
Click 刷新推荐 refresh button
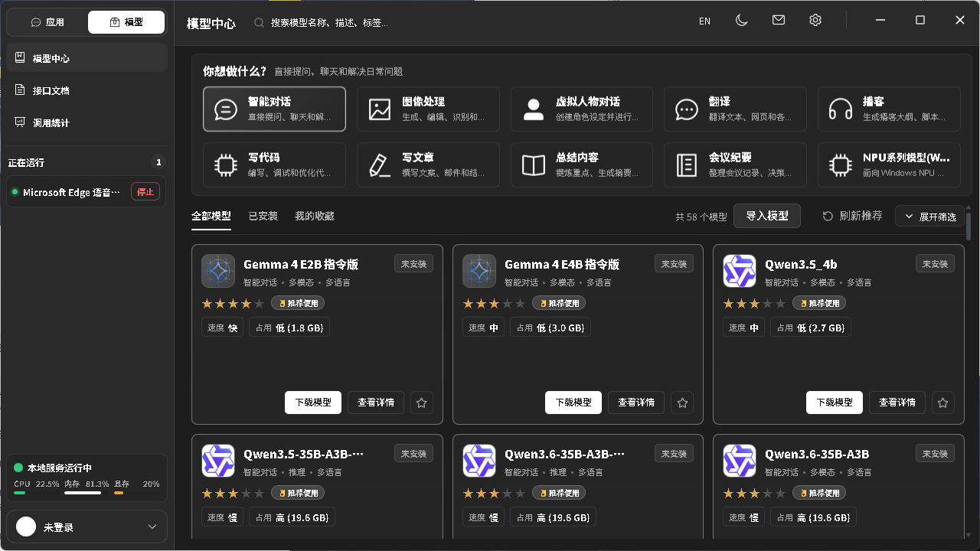(x=852, y=216)
